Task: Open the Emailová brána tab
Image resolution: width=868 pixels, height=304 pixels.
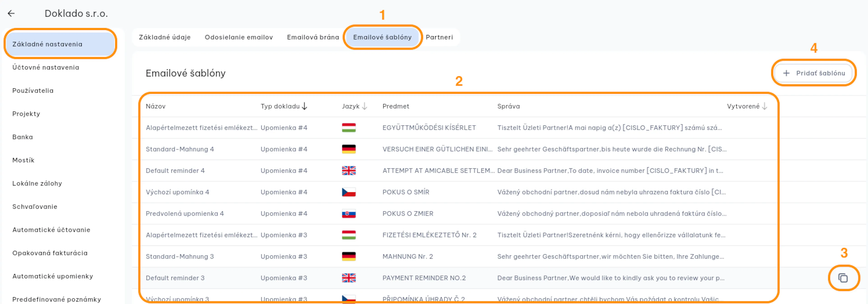Action: (x=313, y=37)
